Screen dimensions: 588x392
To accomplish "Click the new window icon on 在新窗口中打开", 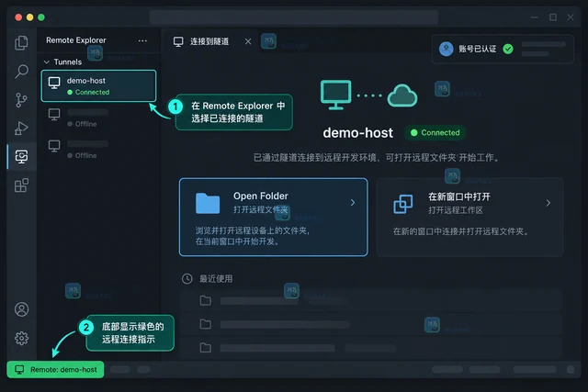I will click(x=403, y=204).
